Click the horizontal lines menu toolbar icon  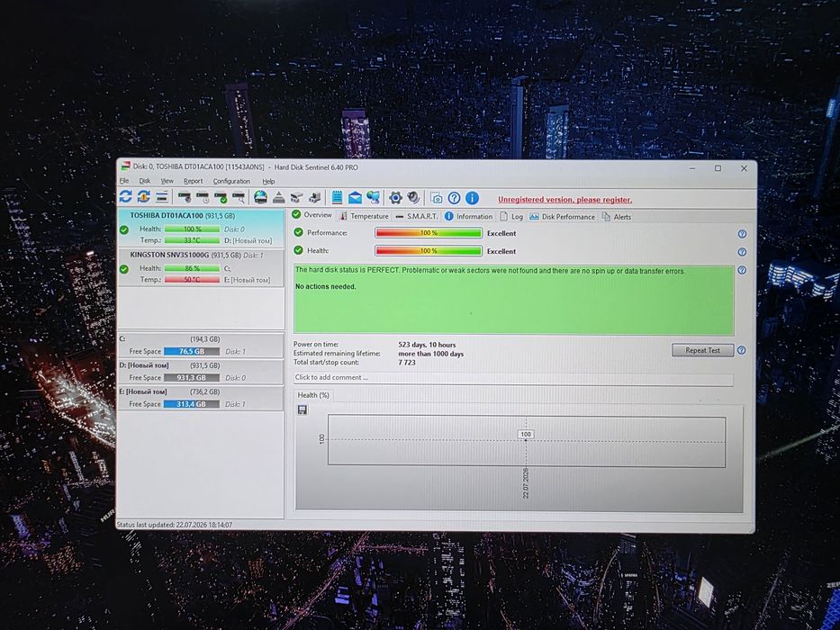click(161, 197)
